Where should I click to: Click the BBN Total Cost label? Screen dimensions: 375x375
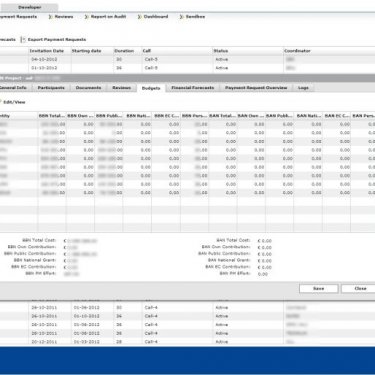pyautogui.click(x=39, y=240)
